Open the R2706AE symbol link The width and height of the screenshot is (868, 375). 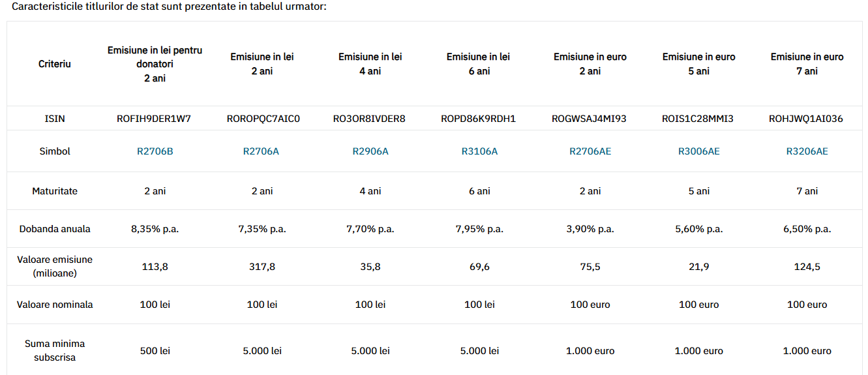(x=590, y=151)
